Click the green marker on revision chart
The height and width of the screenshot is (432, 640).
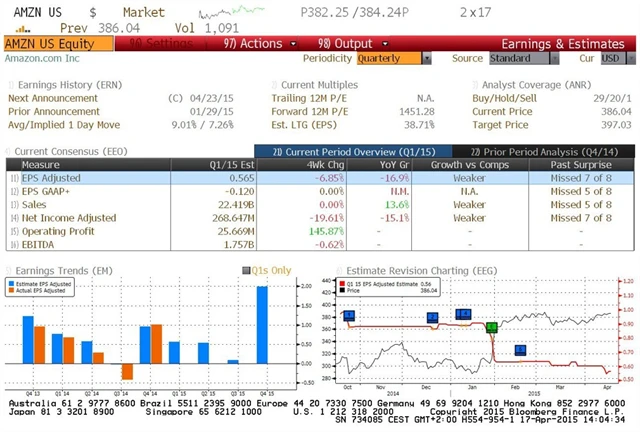(491, 327)
